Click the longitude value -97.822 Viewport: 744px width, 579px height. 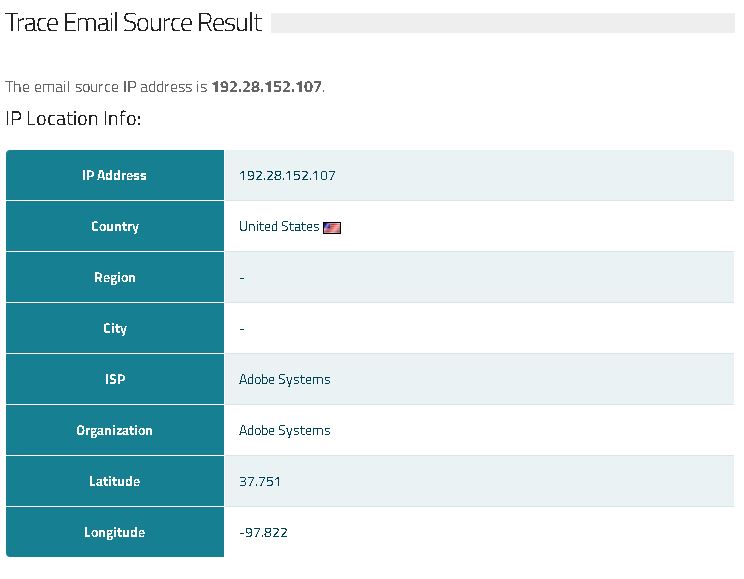(264, 533)
